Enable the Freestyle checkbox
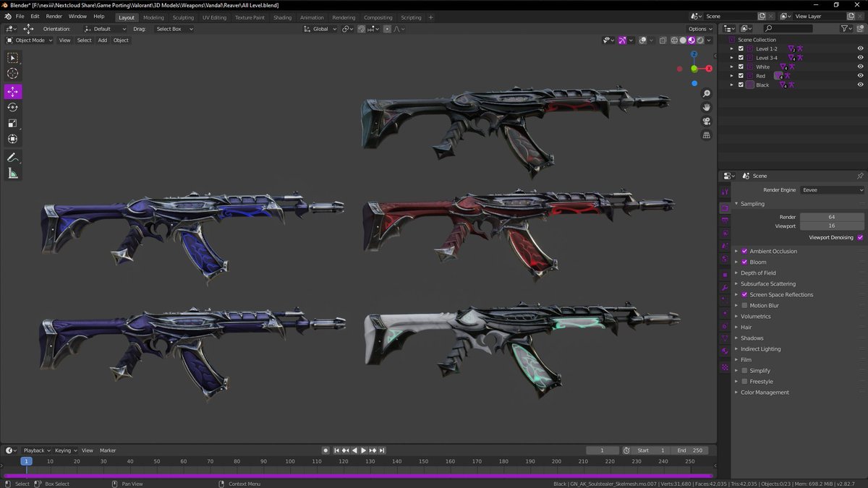The height and width of the screenshot is (488, 868). 744,381
